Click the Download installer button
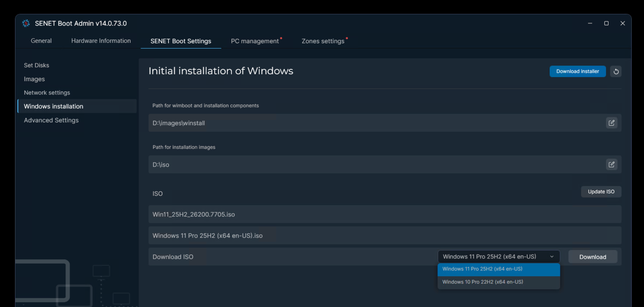This screenshot has height=307, width=644. [x=578, y=72]
